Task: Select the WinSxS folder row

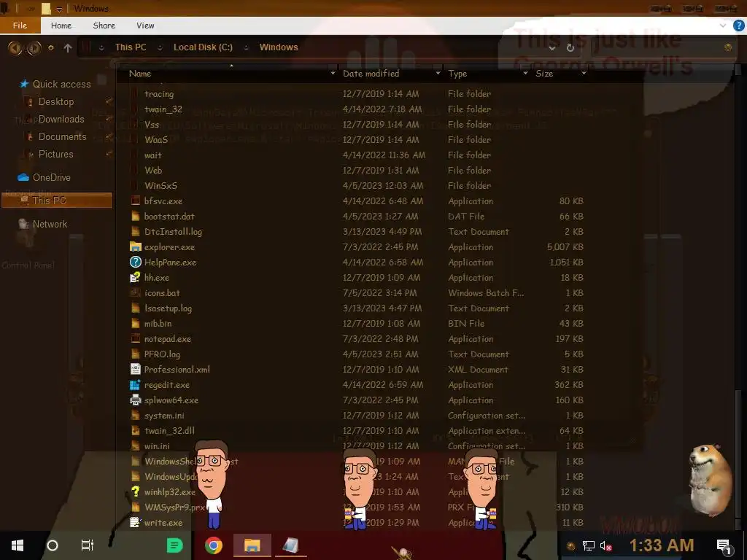Action: pos(356,186)
